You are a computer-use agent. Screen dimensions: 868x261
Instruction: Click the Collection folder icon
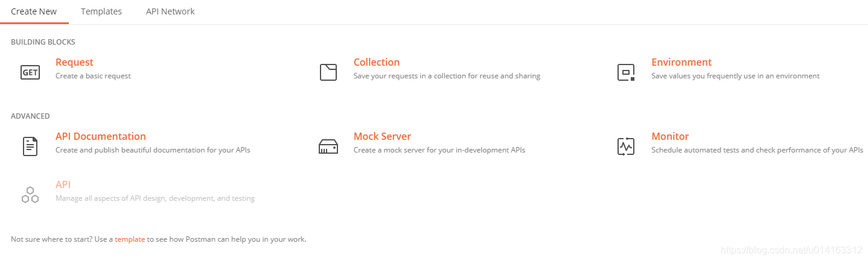pyautogui.click(x=328, y=72)
